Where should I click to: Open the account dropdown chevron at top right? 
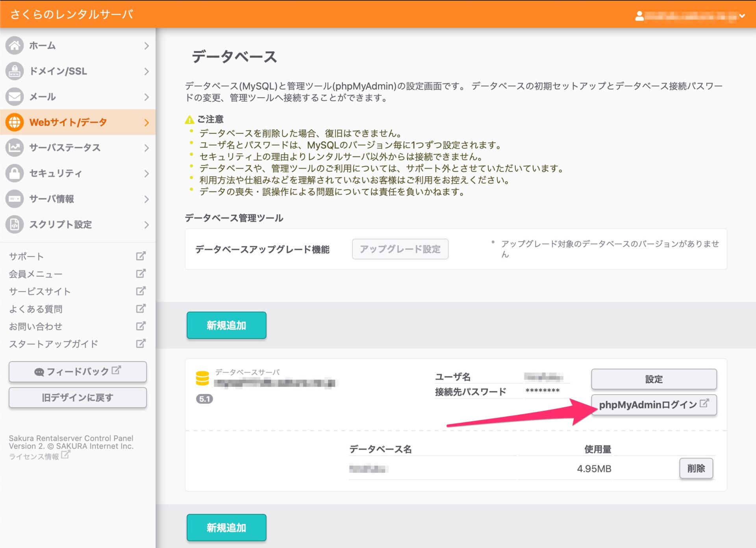click(742, 16)
